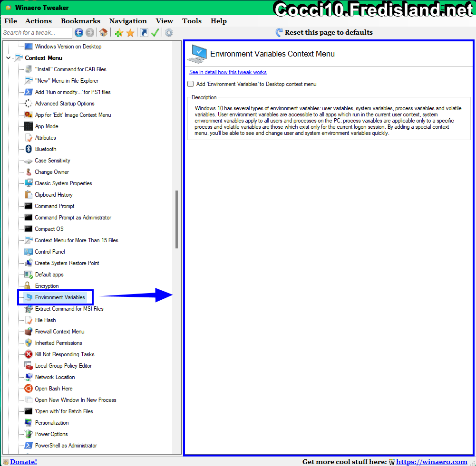This screenshot has width=476, height=466.
Task: Click the Default apps icon
Action: (x=29, y=275)
